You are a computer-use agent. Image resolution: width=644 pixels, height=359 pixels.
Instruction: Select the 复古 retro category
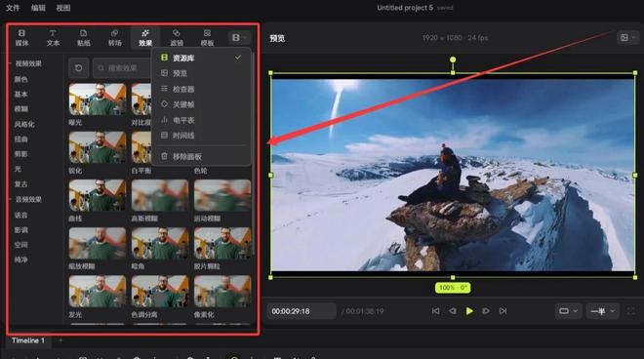20,184
